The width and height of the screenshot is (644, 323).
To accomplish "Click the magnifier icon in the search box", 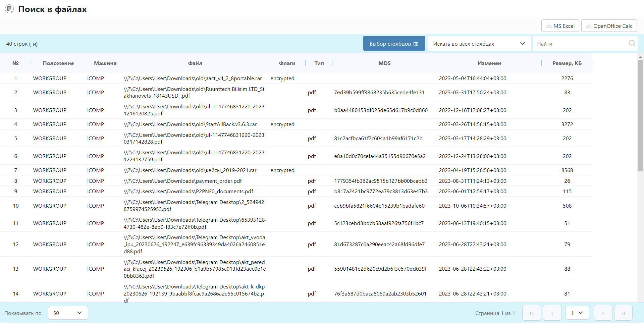I will point(632,43).
